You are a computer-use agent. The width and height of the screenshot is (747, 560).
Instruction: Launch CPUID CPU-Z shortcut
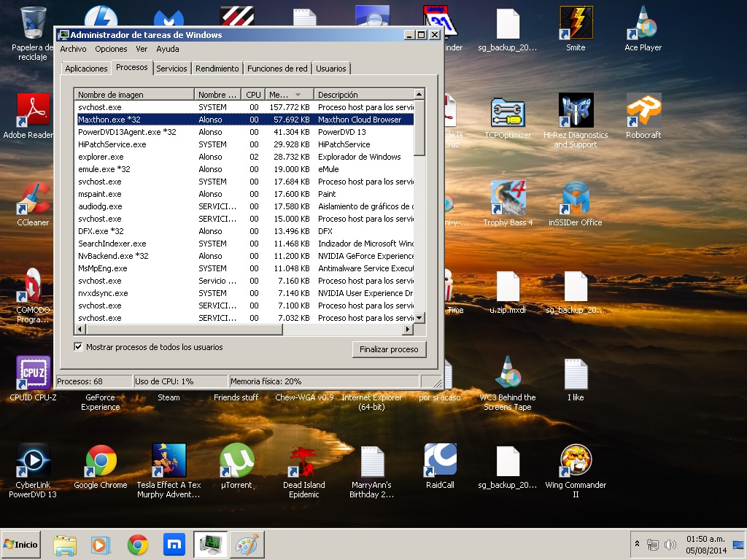[x=33, y=378]
